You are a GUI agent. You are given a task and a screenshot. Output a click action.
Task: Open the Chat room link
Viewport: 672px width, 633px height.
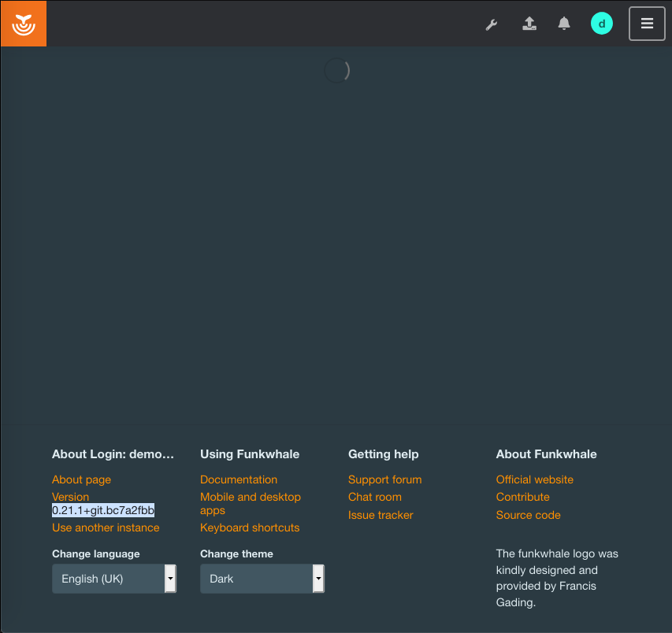coord(374,497)
